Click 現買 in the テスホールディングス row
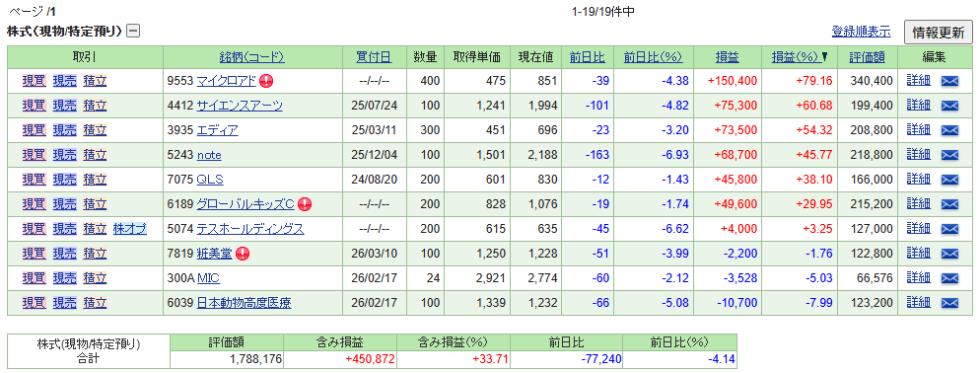This screenshot has width=980, height=373. (34, 229)
